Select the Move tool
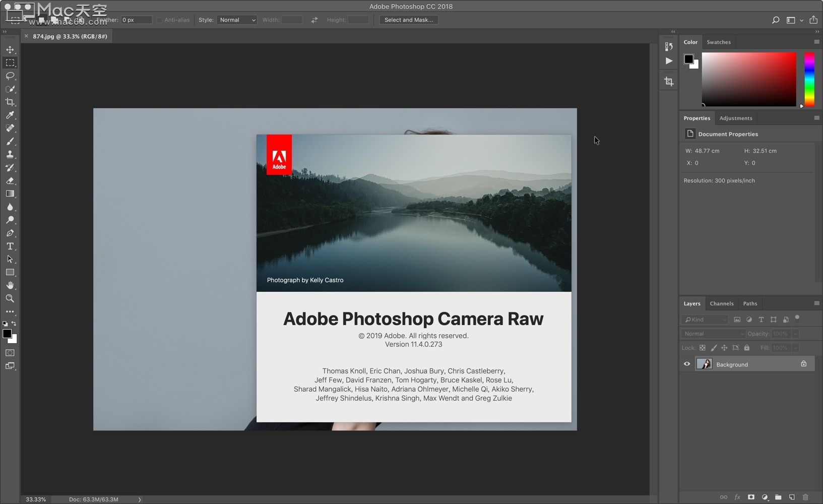Viewport: 823px width, 504px height. [10, 49]
